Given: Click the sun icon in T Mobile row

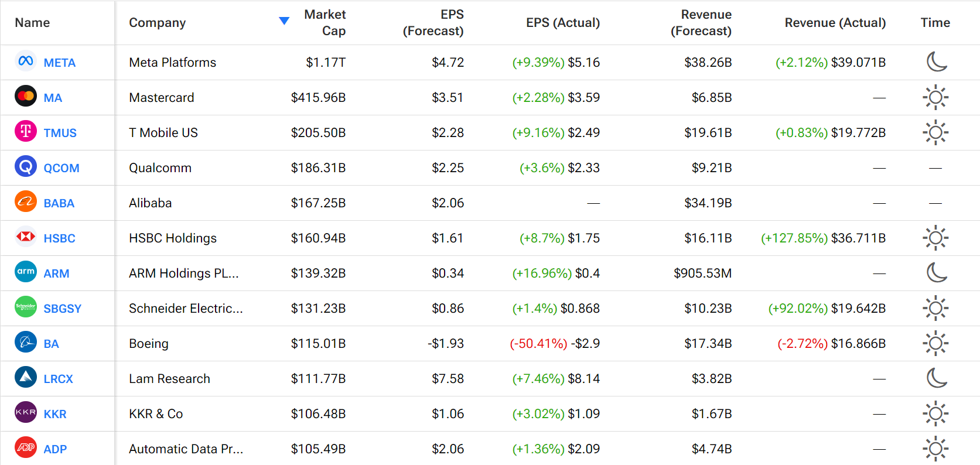Looking at the screenshot, I should (935, 132).
